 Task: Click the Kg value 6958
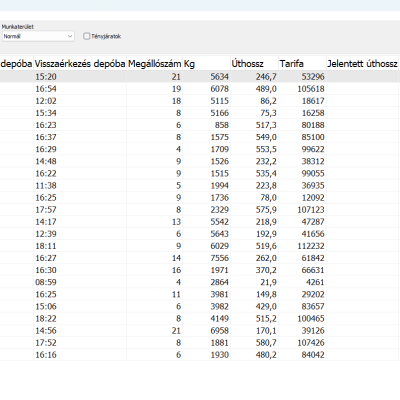[220, 330]
